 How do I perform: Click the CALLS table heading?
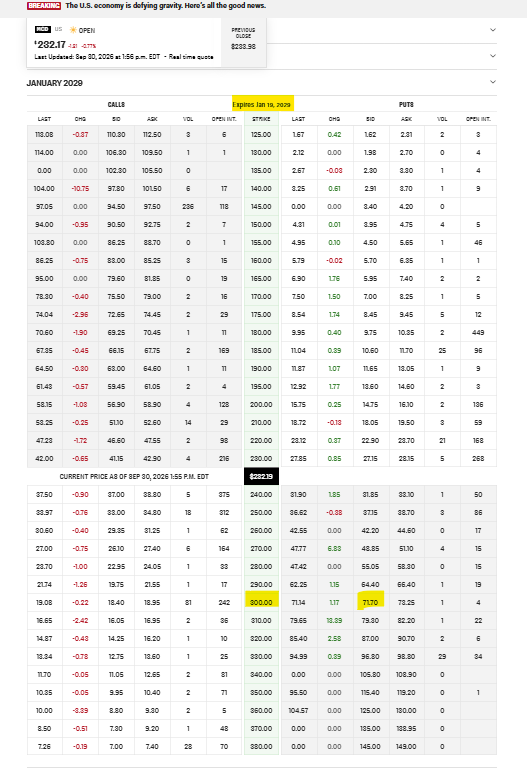(x=116, y=105)
